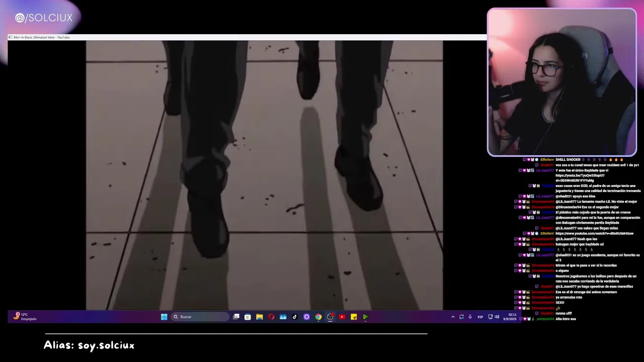This screenshot has height=362, width=644.
Task: Open the Windows Start menu
Action: pos(164,317)
